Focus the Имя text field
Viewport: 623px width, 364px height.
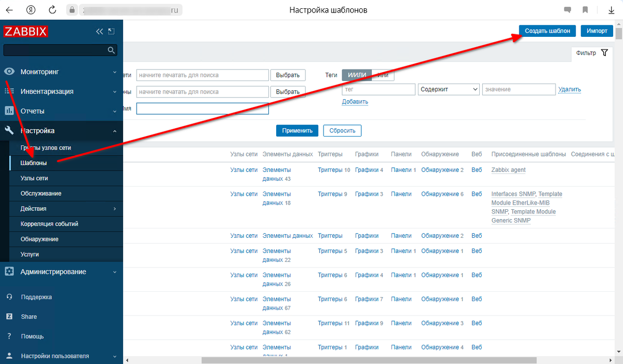click(x=202, y=109)
